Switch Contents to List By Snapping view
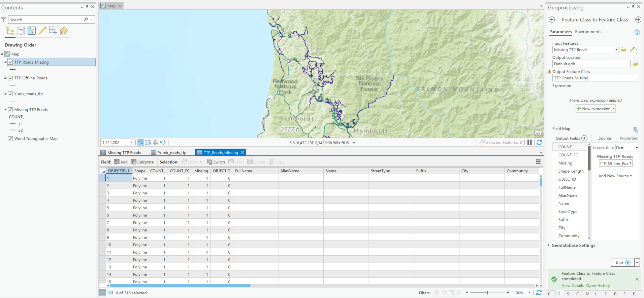Viewport: 644px width, 298px height. [53, 31]
